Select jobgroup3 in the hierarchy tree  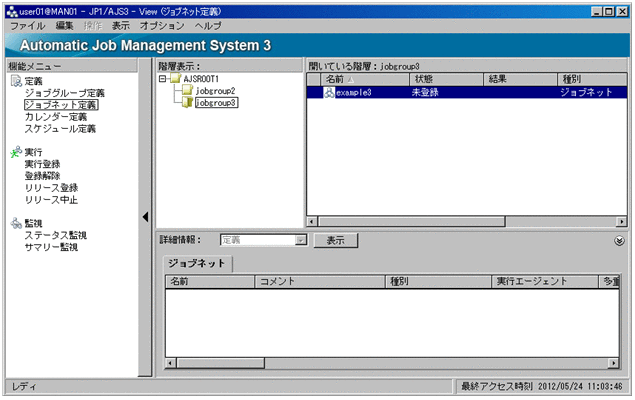[216, 103]
